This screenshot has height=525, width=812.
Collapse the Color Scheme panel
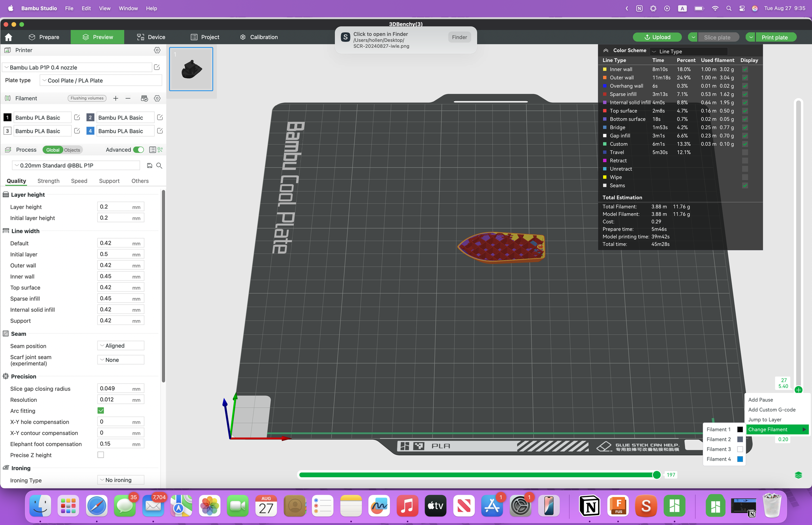(606, 50)
